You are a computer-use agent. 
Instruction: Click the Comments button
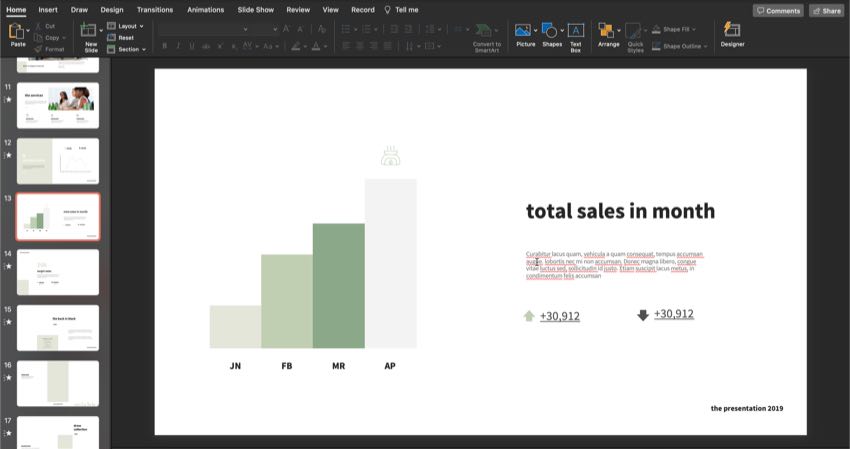(x=778, y=11)
